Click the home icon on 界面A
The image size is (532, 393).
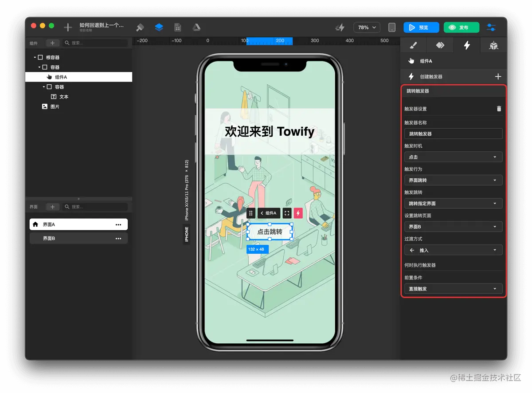coord(35,224)
